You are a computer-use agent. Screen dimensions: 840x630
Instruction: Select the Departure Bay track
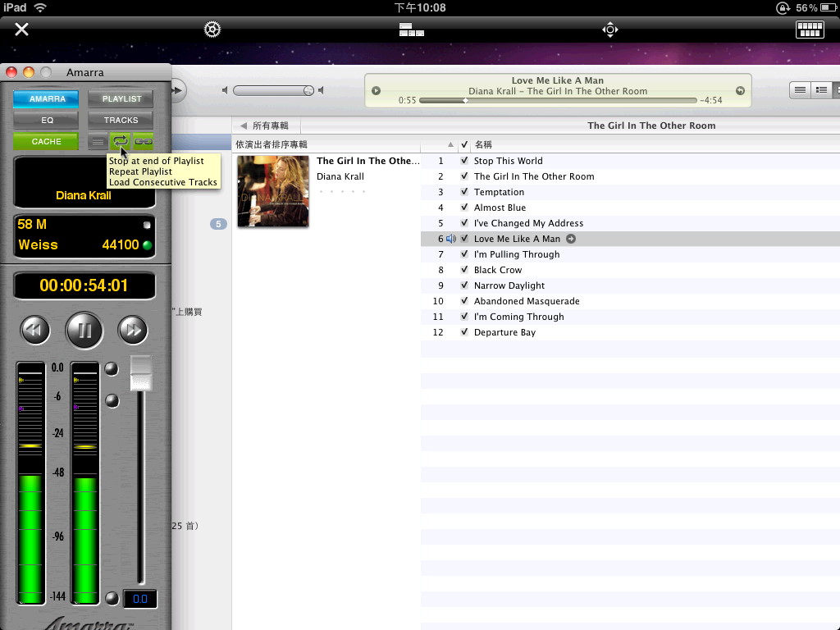click(x=504, y=332)
